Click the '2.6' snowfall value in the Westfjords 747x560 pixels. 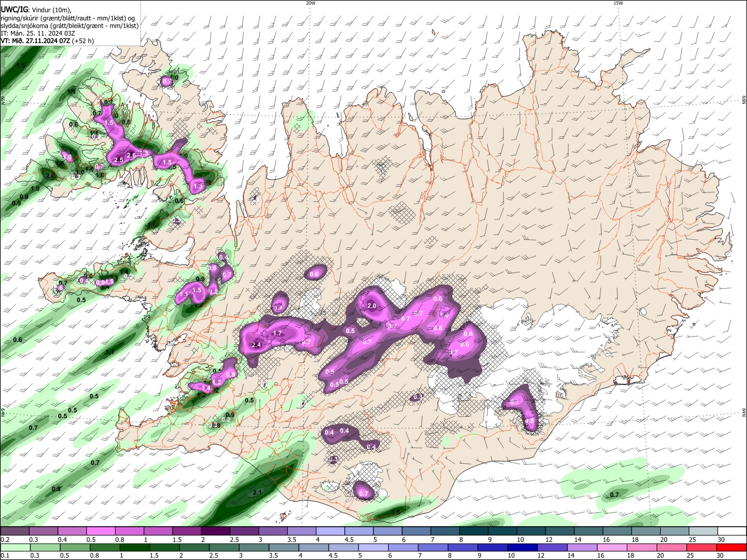(132, 155)
